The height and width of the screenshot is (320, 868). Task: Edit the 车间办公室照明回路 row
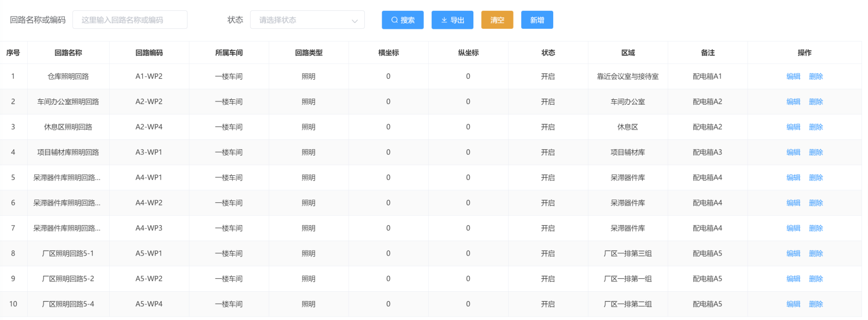pos(793,102)
